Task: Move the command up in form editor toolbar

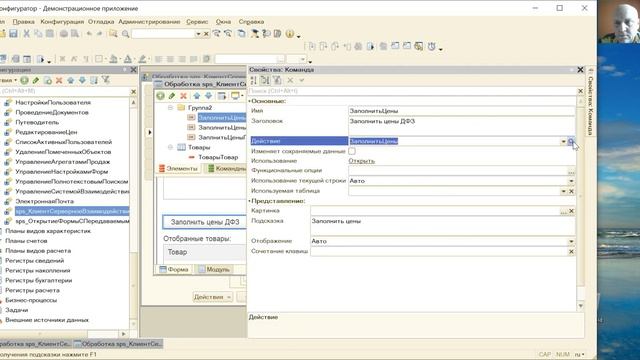Action: pos(197,96)
